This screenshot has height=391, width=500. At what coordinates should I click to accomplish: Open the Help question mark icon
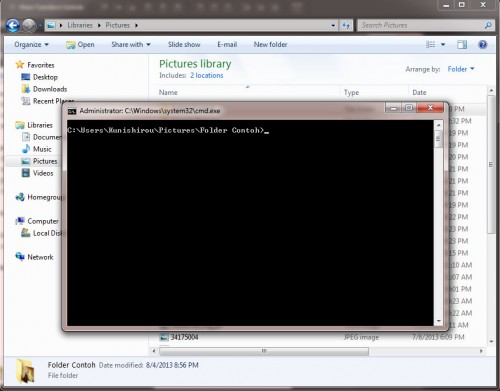pos(482,44)
